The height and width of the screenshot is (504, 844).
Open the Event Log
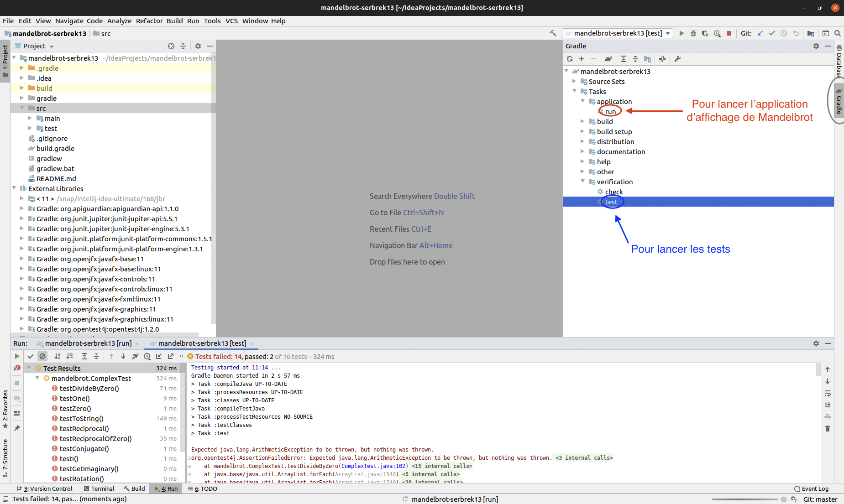[x=812, y=488]
